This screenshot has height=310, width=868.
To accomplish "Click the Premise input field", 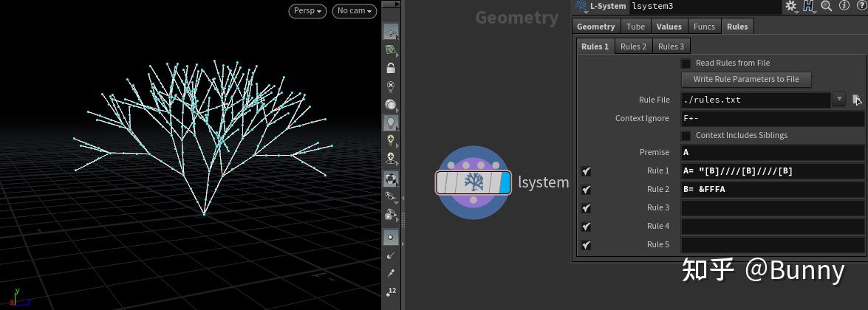I will pos(771,153).
